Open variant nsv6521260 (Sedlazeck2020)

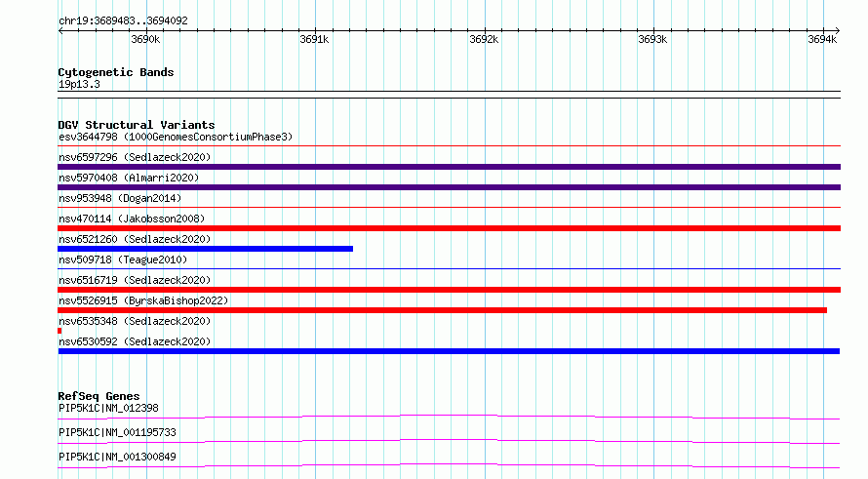(x=135, y=239)
